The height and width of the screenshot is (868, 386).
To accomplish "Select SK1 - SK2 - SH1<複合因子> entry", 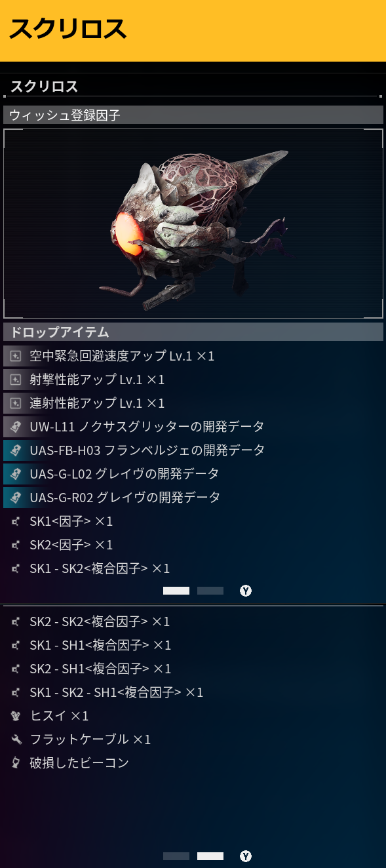I will tap(193, 692).
